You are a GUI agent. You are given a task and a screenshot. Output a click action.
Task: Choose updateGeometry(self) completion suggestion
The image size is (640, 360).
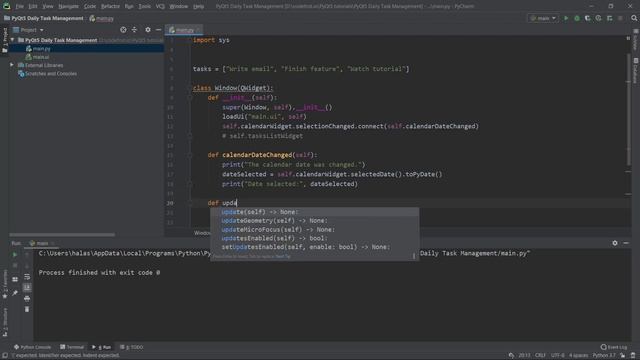click(x=314, y=221)
